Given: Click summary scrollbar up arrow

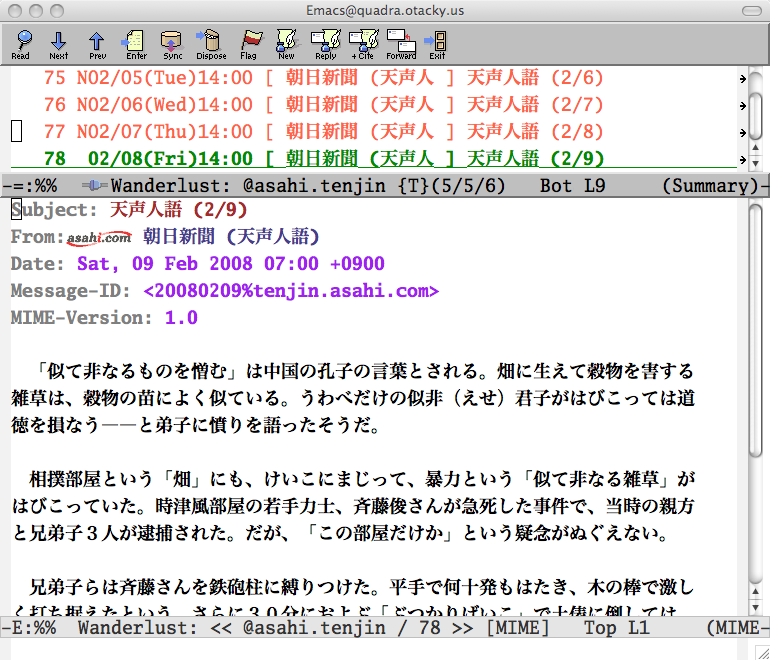Looking at the screenshot, I should click(756, 147).
